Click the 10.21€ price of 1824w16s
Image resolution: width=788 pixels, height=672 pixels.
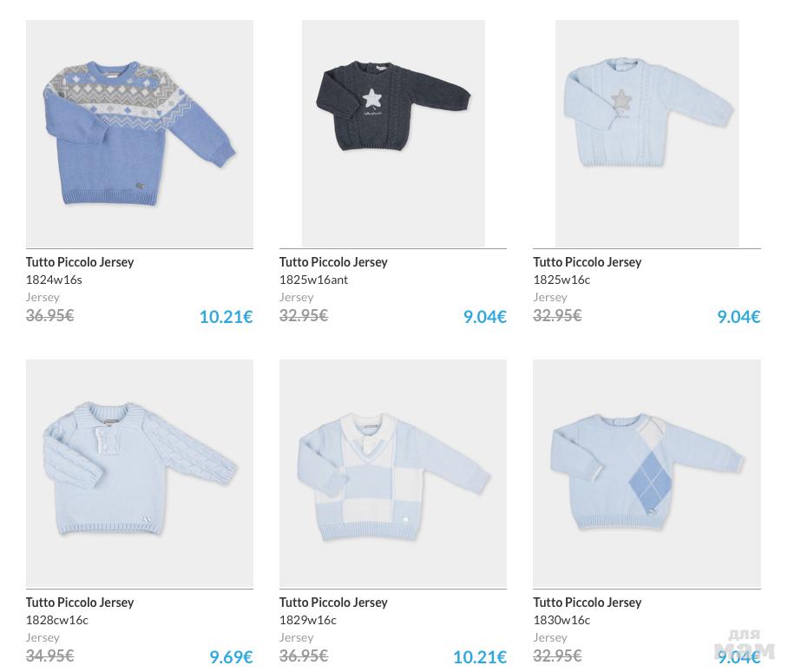(x=226, y=317)
